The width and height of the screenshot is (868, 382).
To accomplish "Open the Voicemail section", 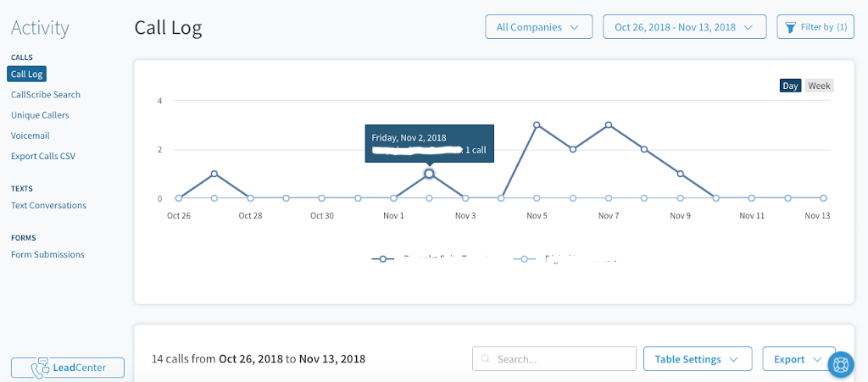I will (x=31, y=136).
